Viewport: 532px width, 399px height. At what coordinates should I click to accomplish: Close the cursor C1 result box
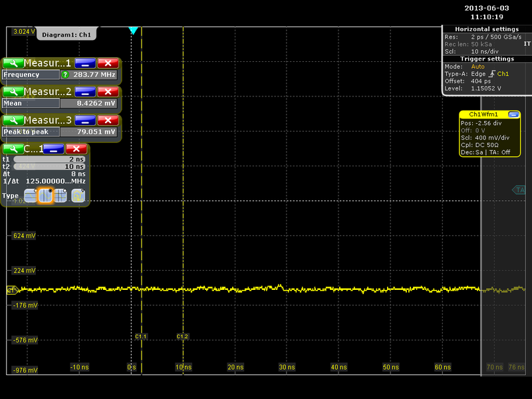click(76, 149)
